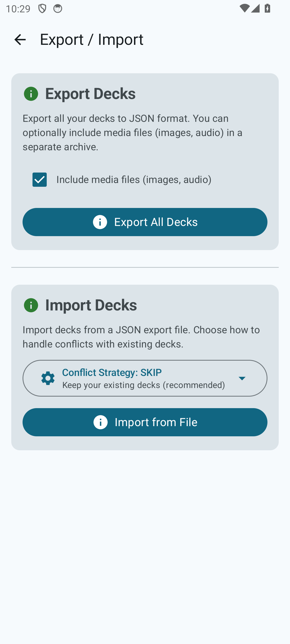Open the cat face notification icon
Image resolution: width=290 pixels, height=644 pixels.
click(58, 9)
